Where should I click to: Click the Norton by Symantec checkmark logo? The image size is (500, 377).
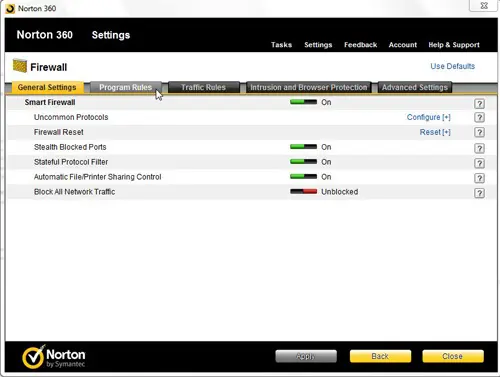tap(33, 357)
